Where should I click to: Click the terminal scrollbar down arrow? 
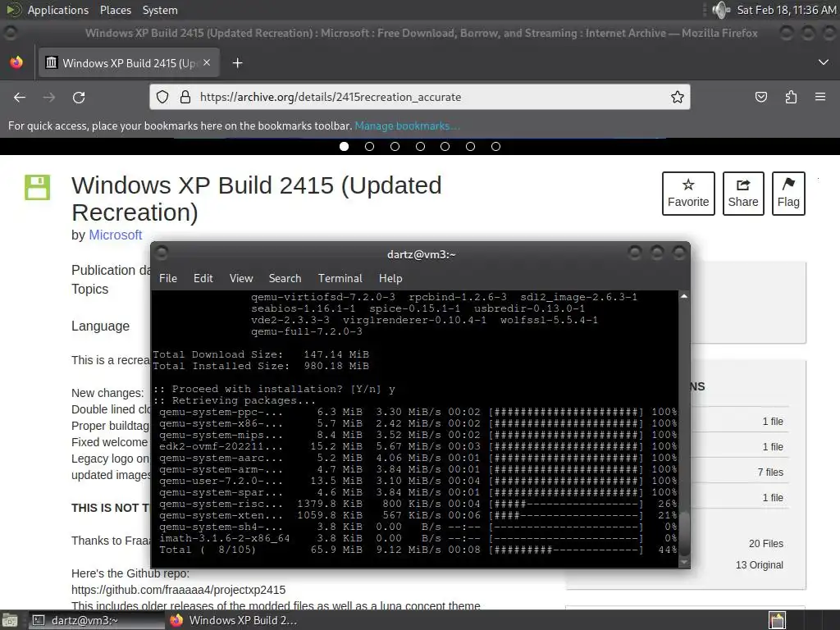[x=683, y=562]
